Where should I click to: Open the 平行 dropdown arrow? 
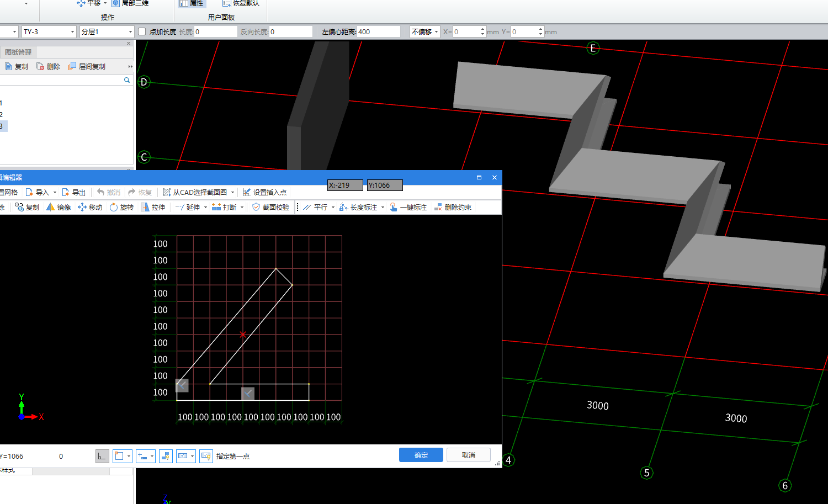[333, 207]
